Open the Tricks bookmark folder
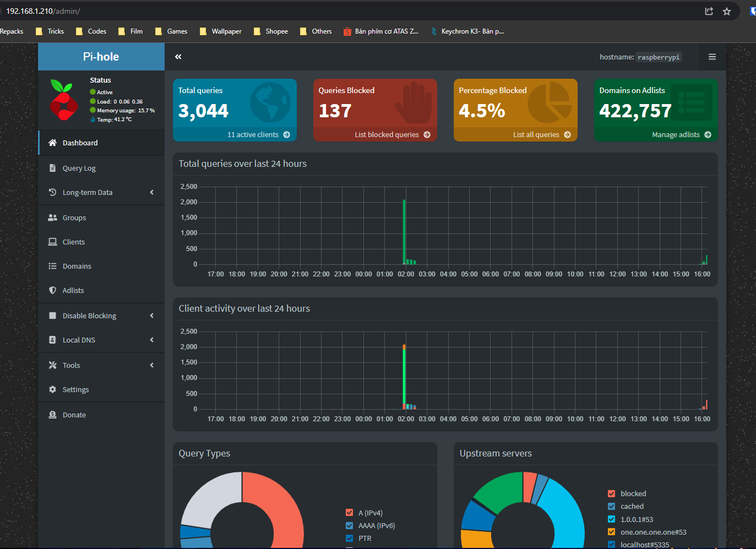The height and width of the screenshot is (549, 756). (50, 31)
